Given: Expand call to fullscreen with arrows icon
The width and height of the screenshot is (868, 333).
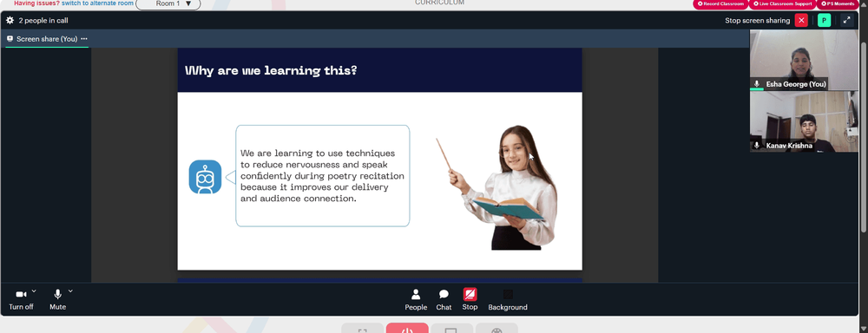Looking at the screenshot, I should (x=846, y=21).
